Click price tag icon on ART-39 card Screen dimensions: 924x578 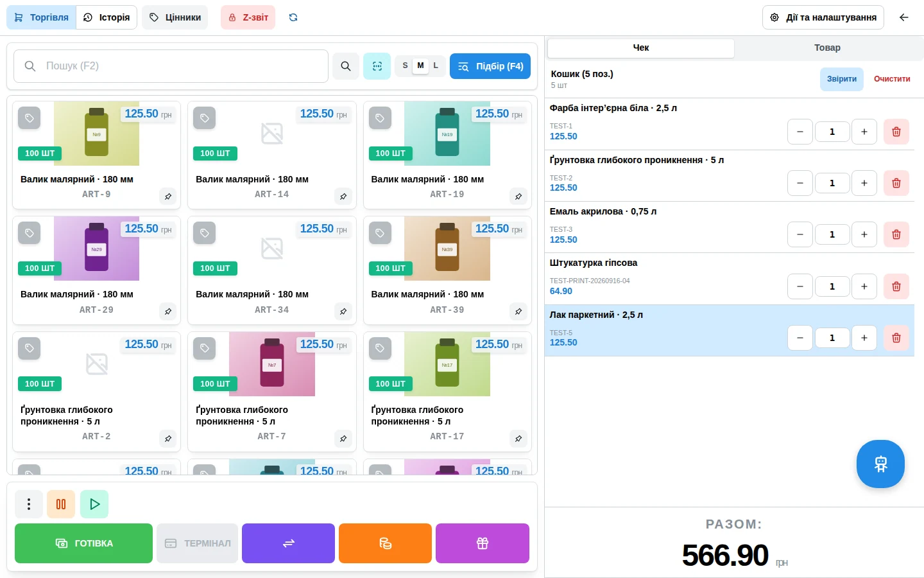click(x=380, y=233)
